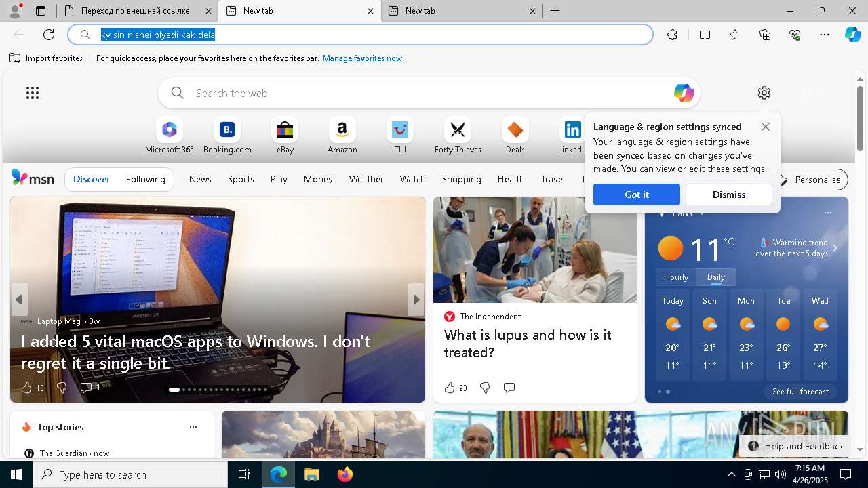
Task: Open weather card options menu
Action: pyautogui.click(x=827, y=213)
